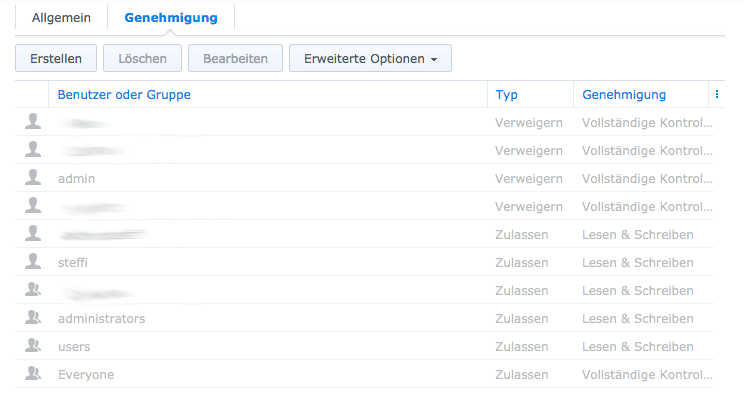Select the Everyone row's Vollständige Kontrolle cell

pos(647,374)
